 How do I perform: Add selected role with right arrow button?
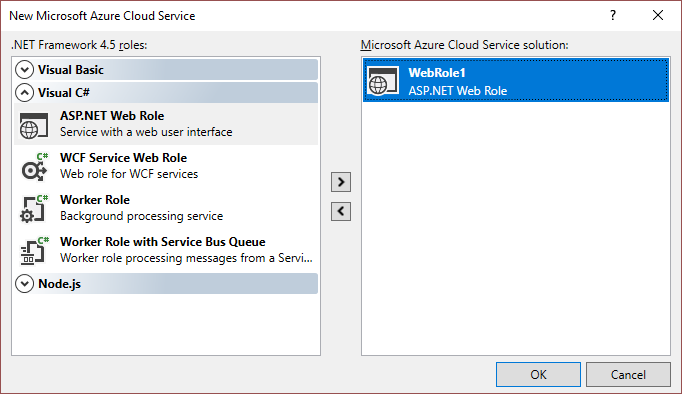point(341,182)
